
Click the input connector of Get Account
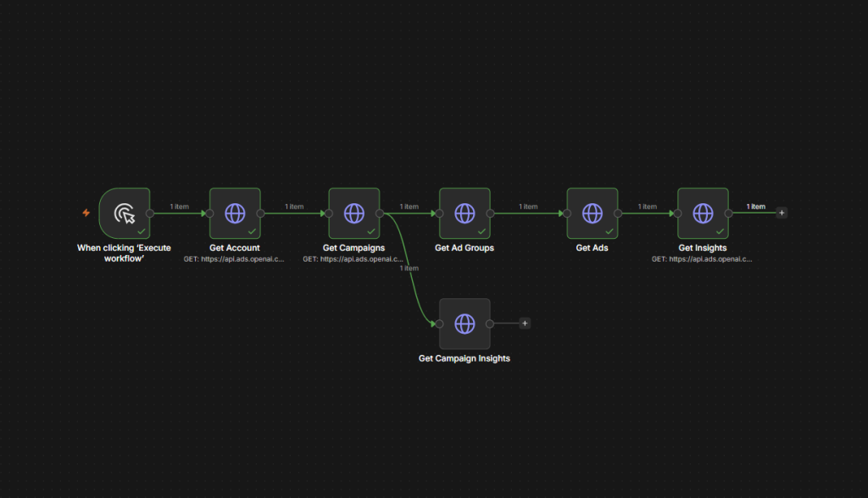[x=210, y=213]
